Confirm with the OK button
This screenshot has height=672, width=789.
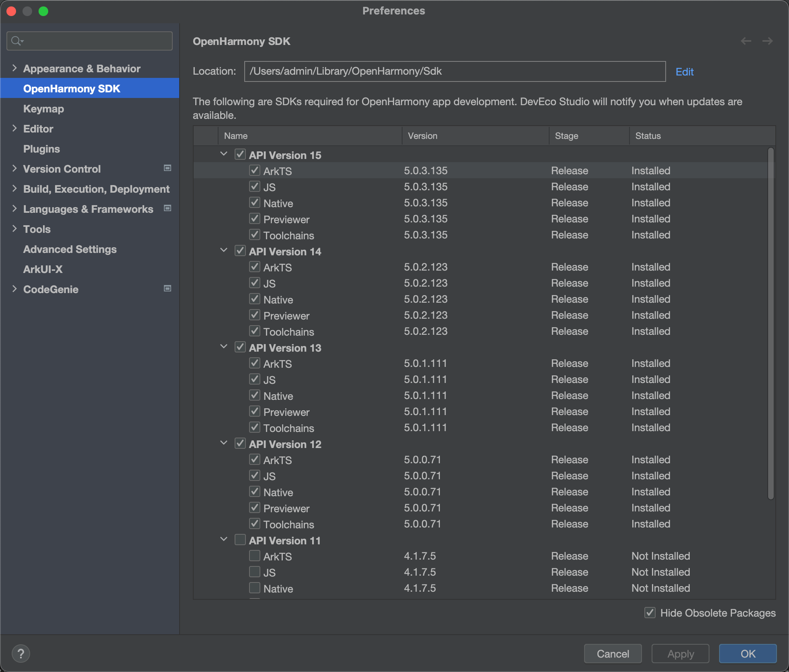748,654
